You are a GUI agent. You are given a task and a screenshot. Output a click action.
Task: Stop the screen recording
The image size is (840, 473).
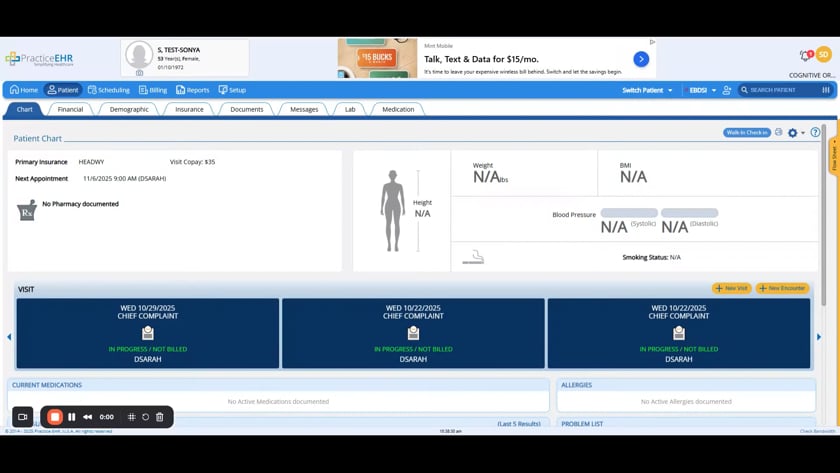point(55,417)
